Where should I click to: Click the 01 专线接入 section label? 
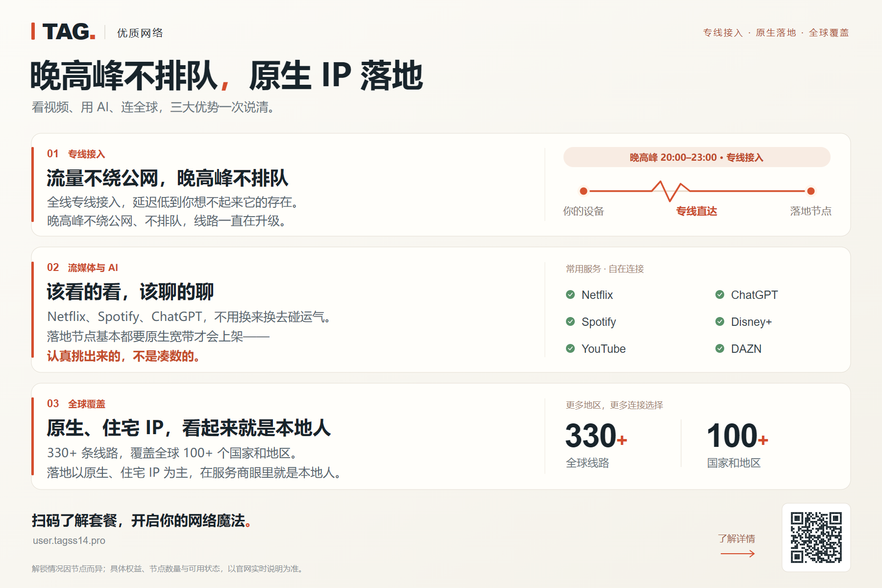[x=76, y=154]
